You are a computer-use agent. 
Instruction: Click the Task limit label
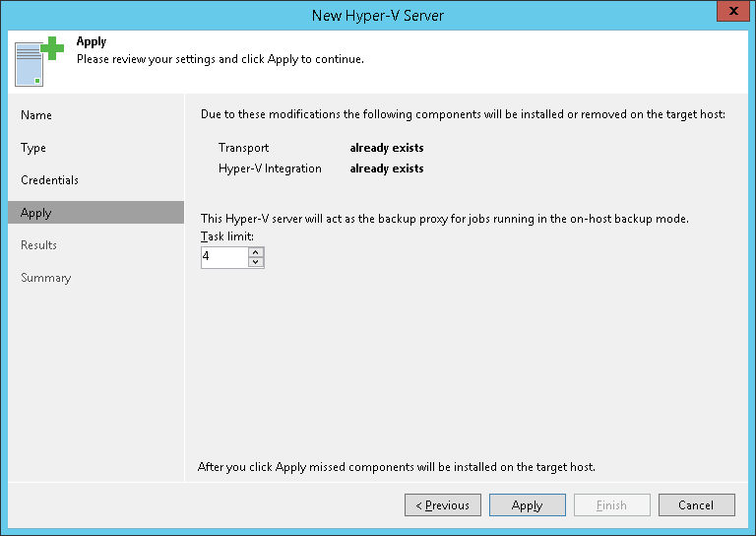click(x=227, y=236)
